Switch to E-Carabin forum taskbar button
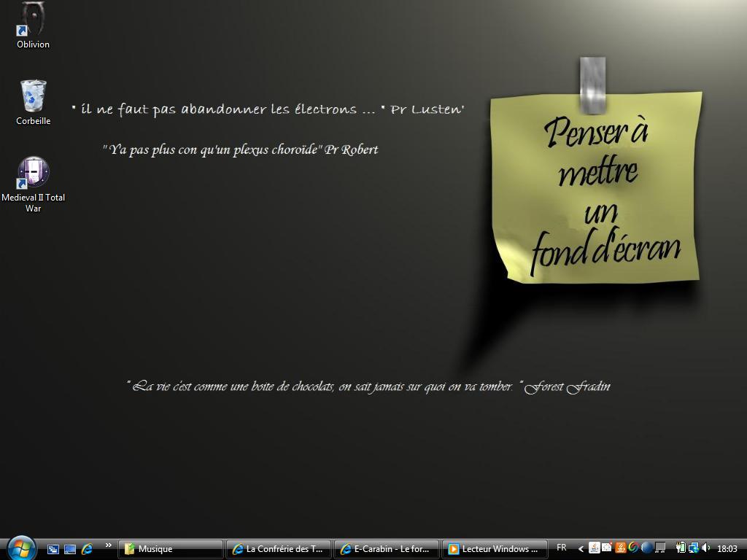Viewport: 747px width, 560px height. pyautogui.click(x=387, y=549)
